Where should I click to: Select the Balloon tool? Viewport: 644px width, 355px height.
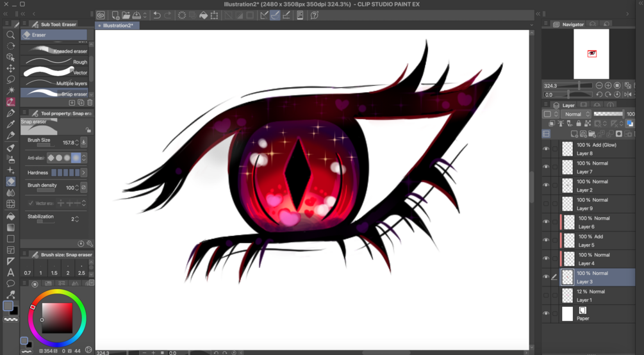point(11,283)
